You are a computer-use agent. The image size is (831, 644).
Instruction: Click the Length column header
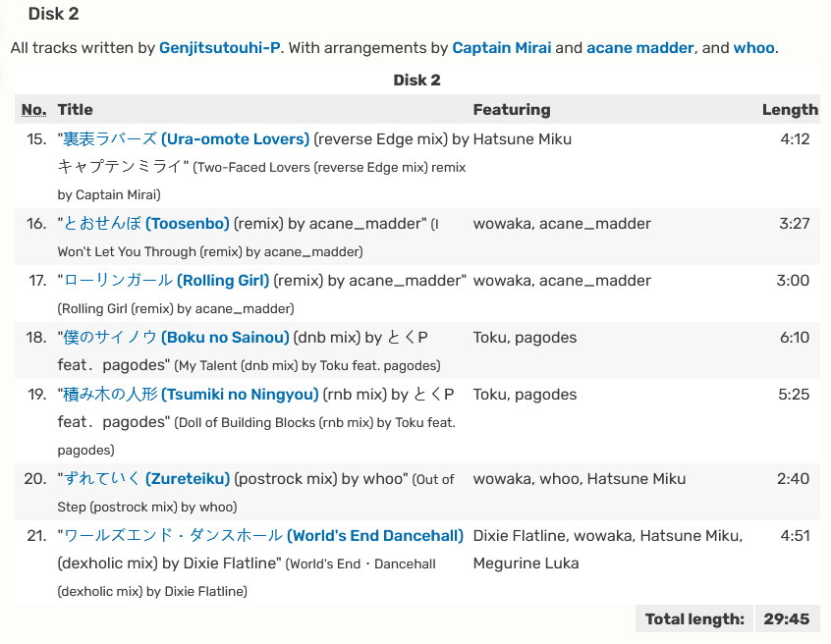[x=790, y=110]
